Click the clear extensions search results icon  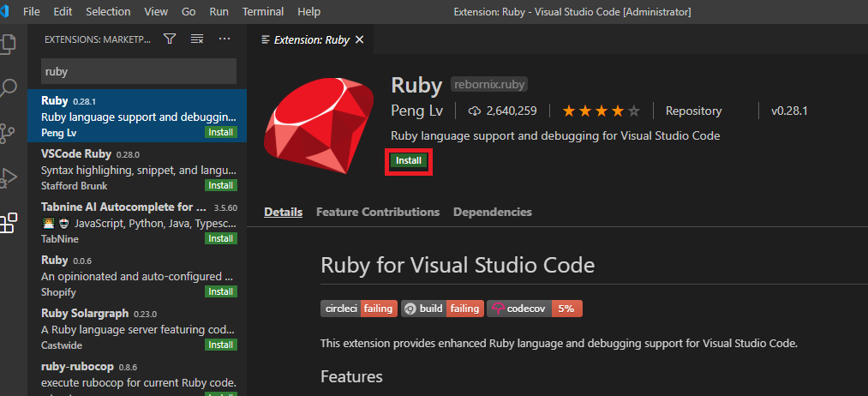click(197, 39)
